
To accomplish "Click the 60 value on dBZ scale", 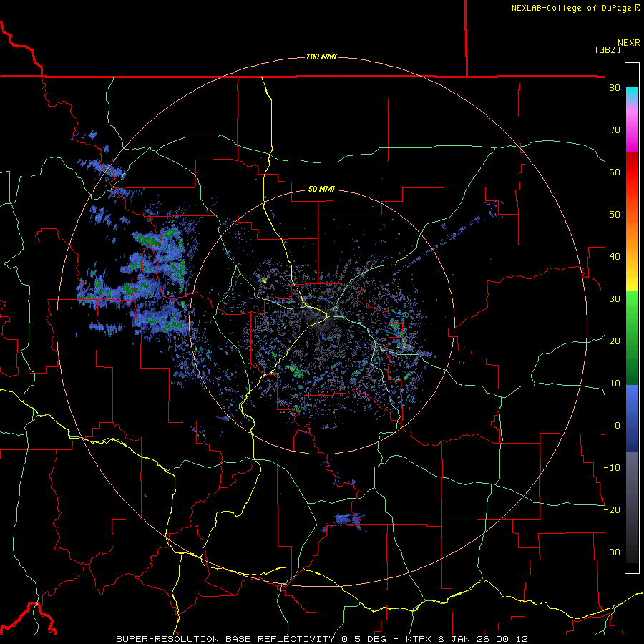I will (615, 172).
